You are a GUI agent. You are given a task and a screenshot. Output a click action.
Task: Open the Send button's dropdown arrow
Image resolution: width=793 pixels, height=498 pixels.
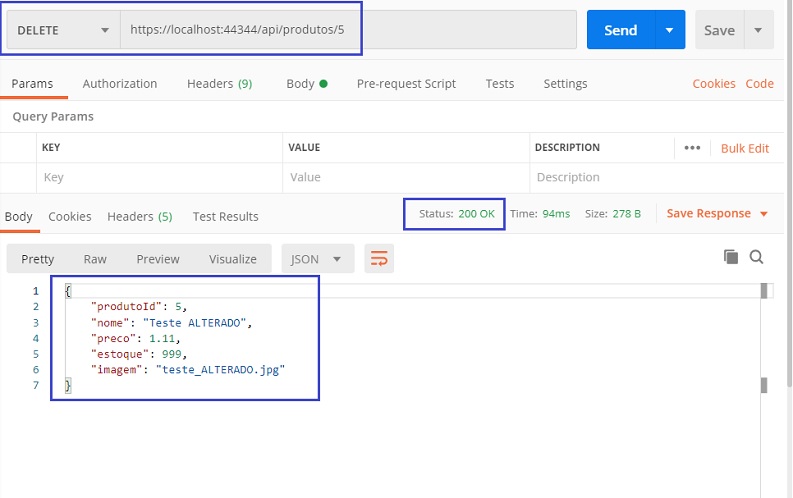pos(670,30)
